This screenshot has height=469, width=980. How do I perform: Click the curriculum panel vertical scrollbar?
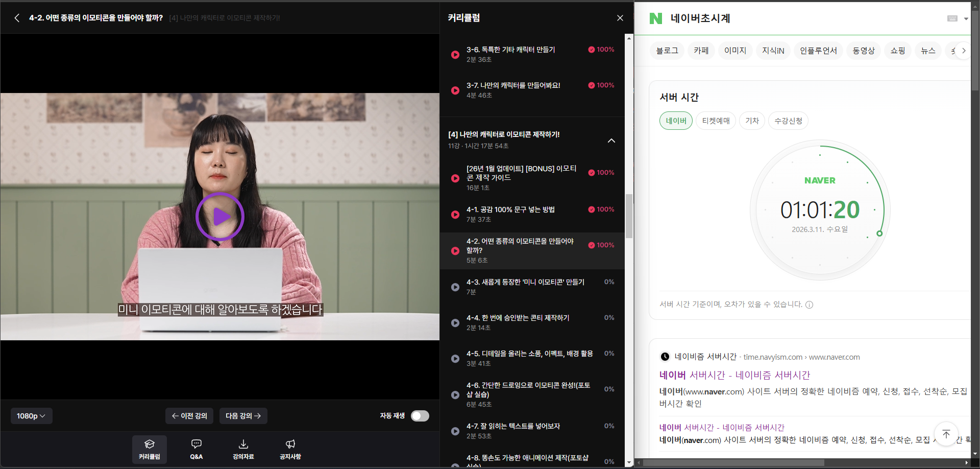coord(629,216)
